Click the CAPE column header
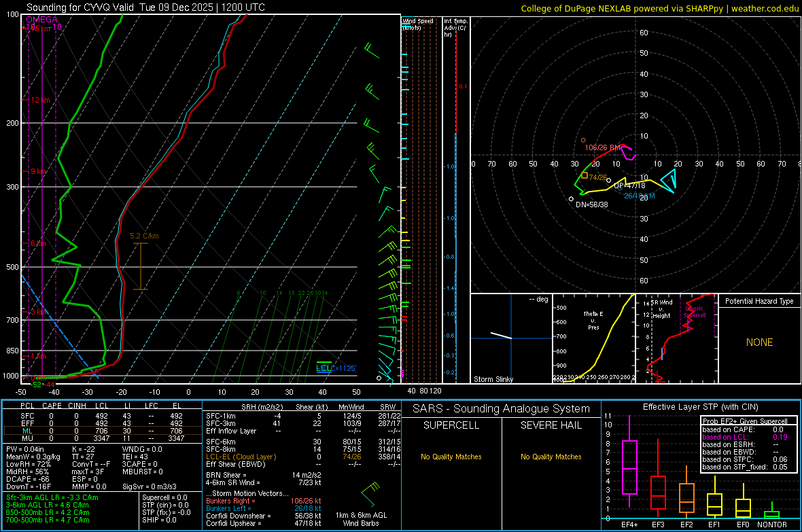Screen dimensions: 802x532 pos(52,406)
